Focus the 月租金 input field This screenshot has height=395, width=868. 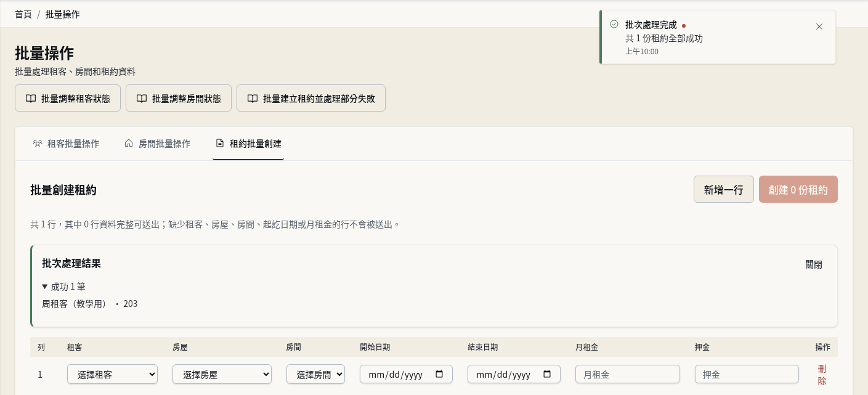[x=628, y=374]
